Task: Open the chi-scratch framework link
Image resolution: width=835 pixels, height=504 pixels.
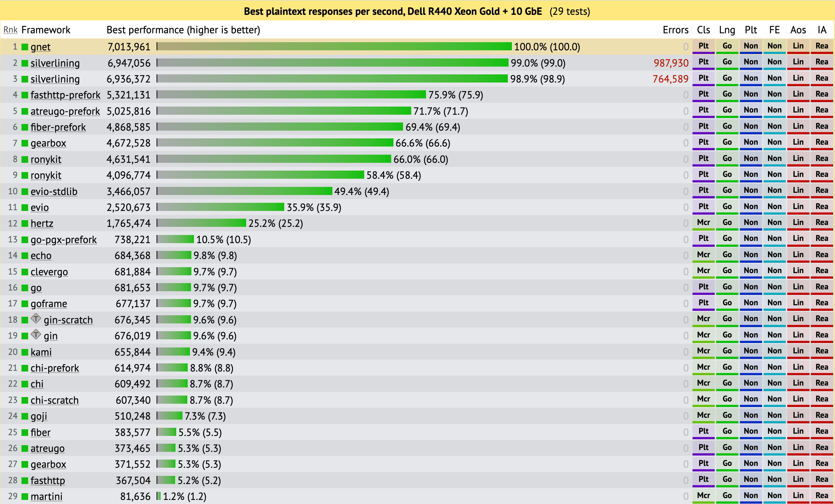Action: (x=54, y=400)
